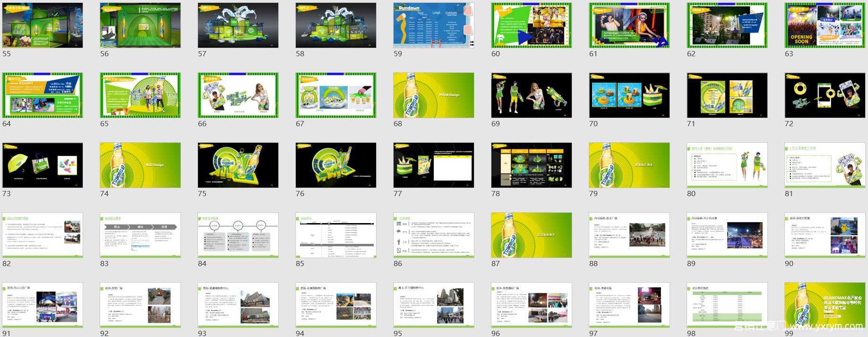Select slide 97 with street stage photos
The height and width of the screenshot is (337, 868).
point(629,305)
